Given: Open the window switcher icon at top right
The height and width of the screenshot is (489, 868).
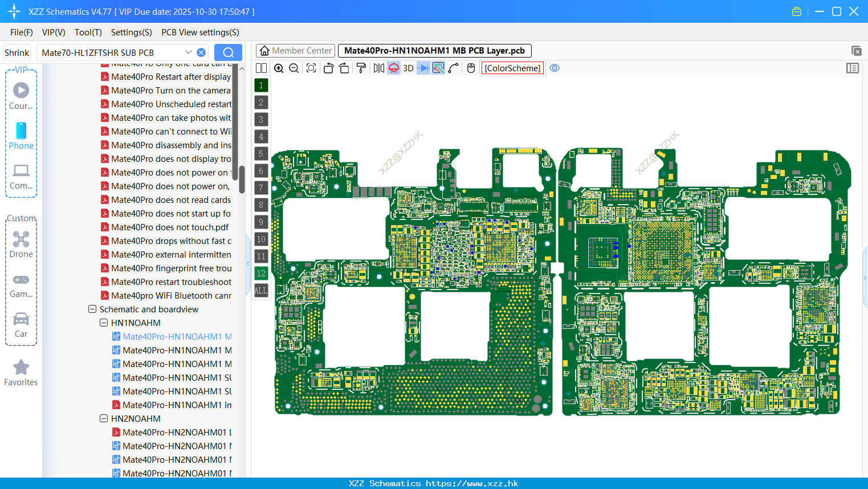Looking at the screenshot, I should 856,51.
